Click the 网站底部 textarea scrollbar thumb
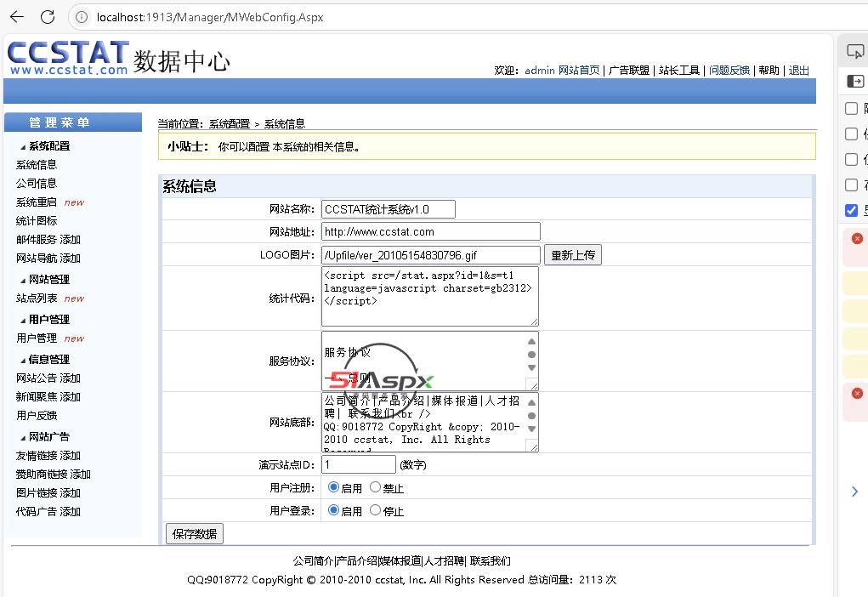 coord(531,416)
